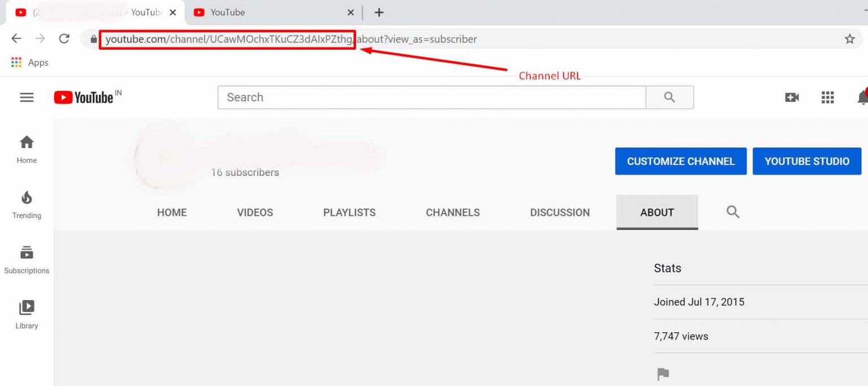Bookmark page with the star icon
This screenshot has height=386, width=868.
[849, 39]
